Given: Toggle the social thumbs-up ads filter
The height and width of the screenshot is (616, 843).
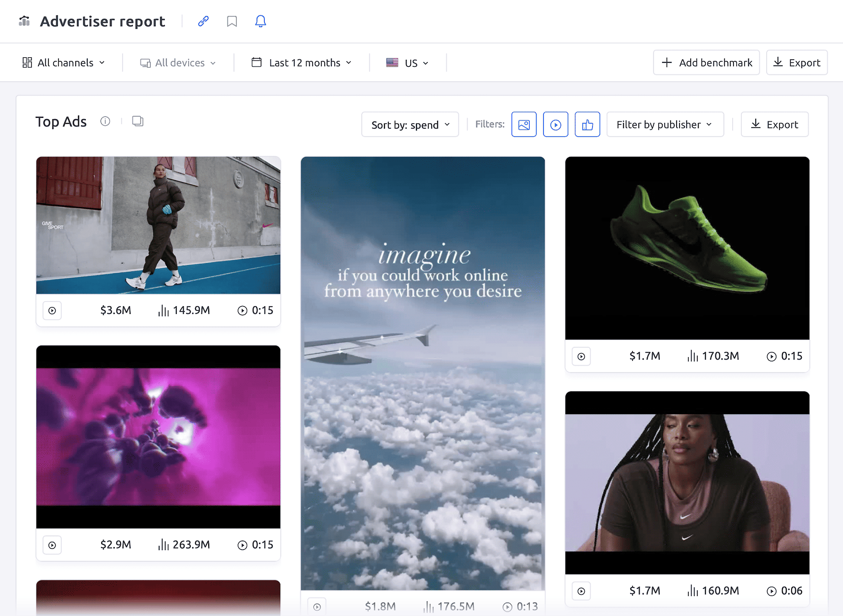Looking at the screenshot, I should click(587, 125).
